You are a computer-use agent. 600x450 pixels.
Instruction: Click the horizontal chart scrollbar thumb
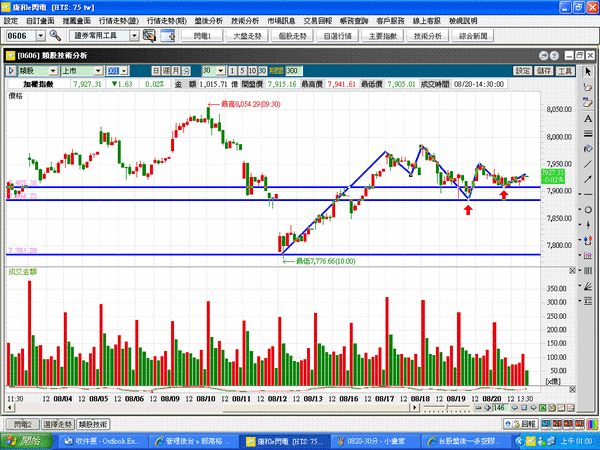click(x=318, y=408)
